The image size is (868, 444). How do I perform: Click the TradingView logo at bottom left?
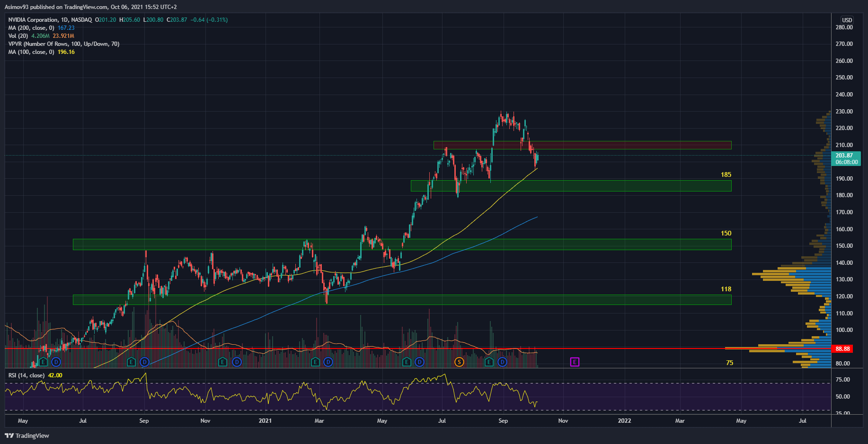(27, 435)
